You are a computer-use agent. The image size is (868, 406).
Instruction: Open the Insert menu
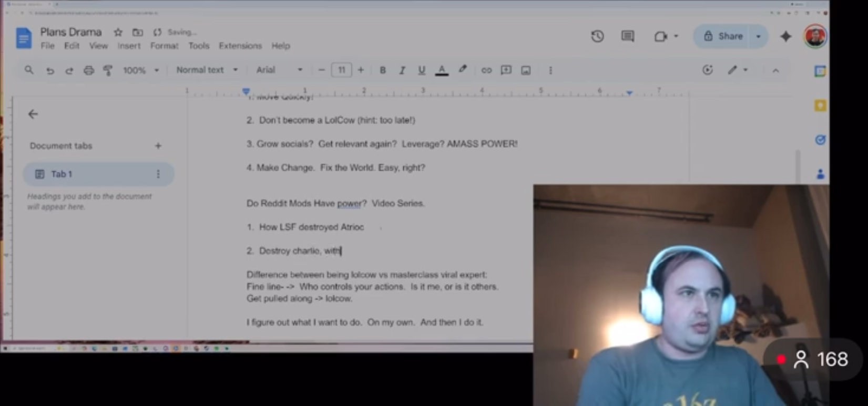(x=129, y=46)
